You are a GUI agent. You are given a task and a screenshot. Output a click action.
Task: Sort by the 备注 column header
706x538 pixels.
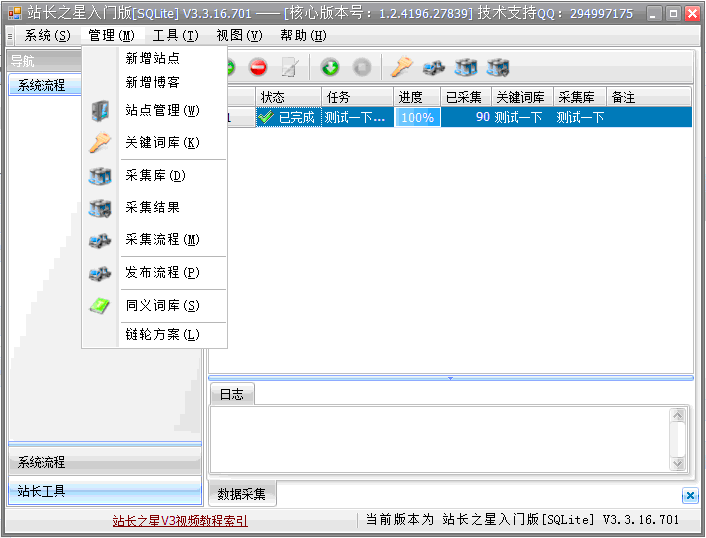[649, 97]
